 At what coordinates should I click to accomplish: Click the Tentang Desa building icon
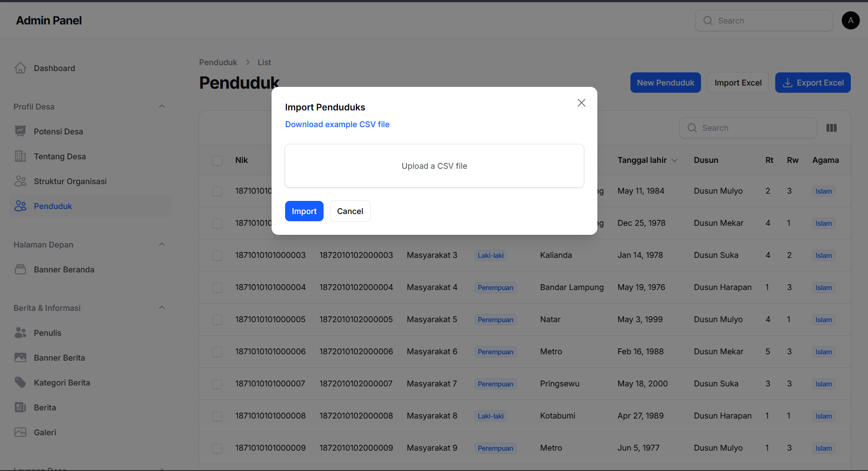point(20,156)
